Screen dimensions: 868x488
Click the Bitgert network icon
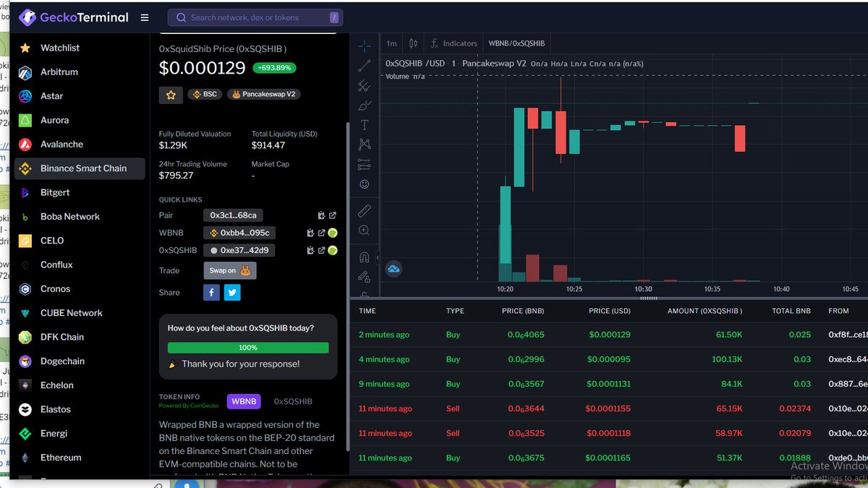pyautogui.click(x=25, y=192)
